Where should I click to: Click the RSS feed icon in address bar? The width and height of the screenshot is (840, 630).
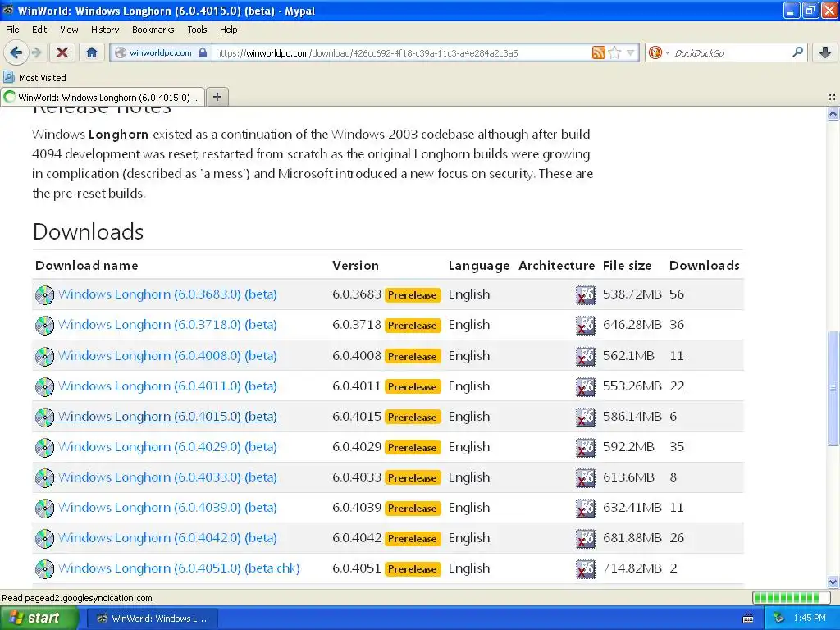(598, 52)
